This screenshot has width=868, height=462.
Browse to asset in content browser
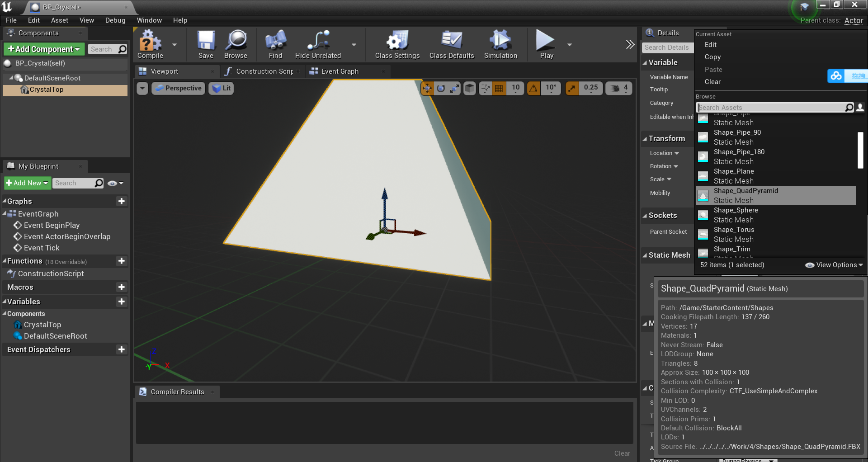236,44
